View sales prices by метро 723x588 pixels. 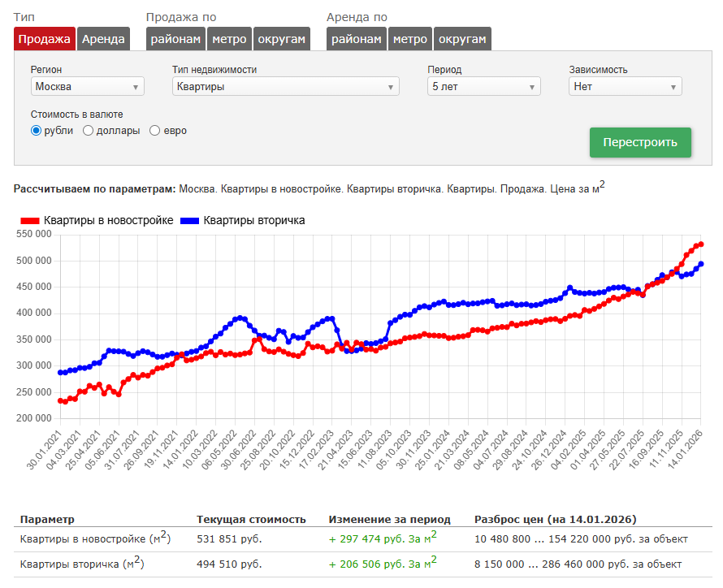227,38
